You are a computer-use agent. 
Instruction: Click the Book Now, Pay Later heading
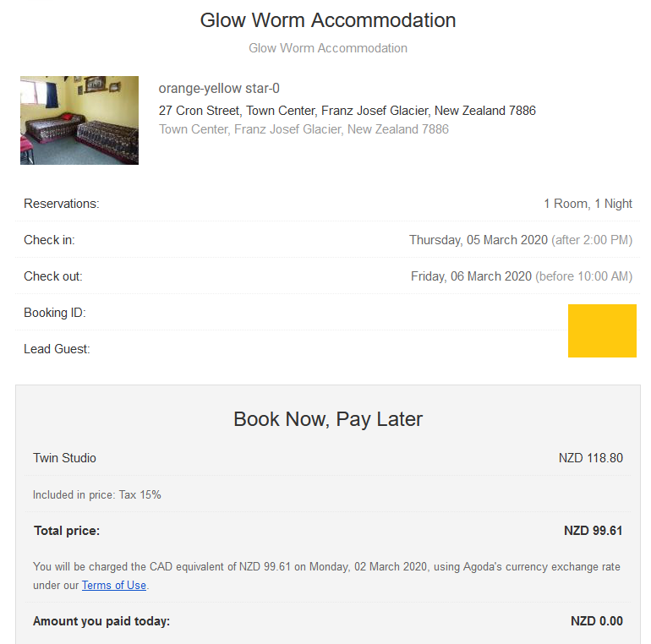[x=328, y=419]
